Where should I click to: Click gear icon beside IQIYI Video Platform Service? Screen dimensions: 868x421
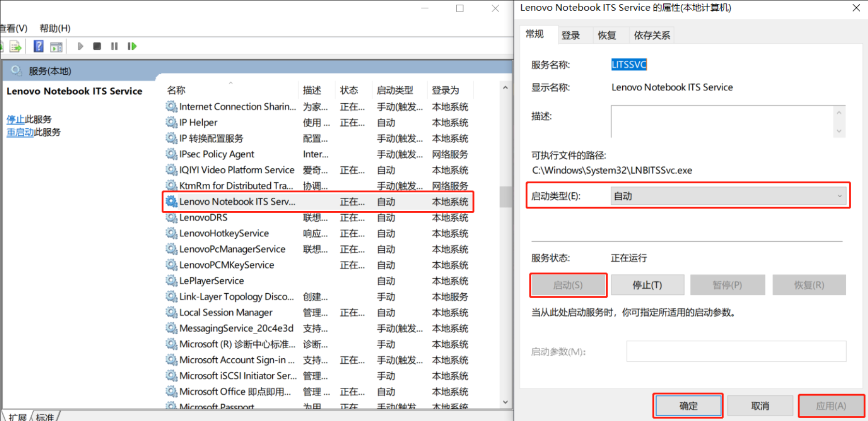[171, 170]
